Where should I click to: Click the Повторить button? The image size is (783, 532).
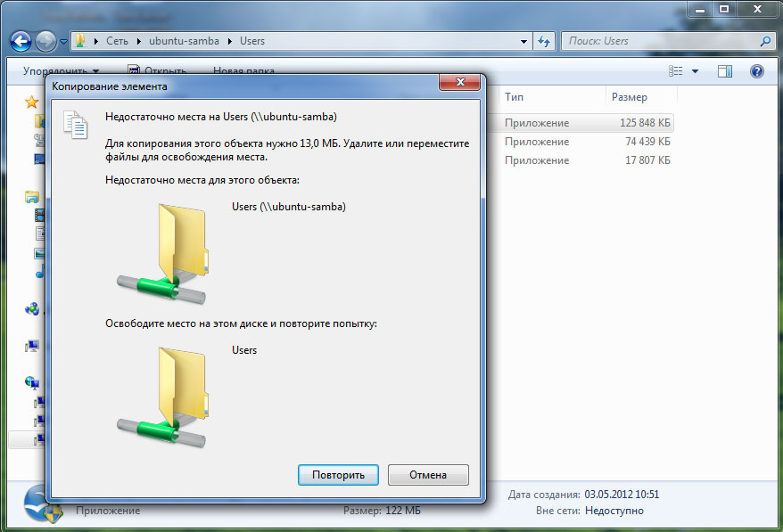pos(338,475)
